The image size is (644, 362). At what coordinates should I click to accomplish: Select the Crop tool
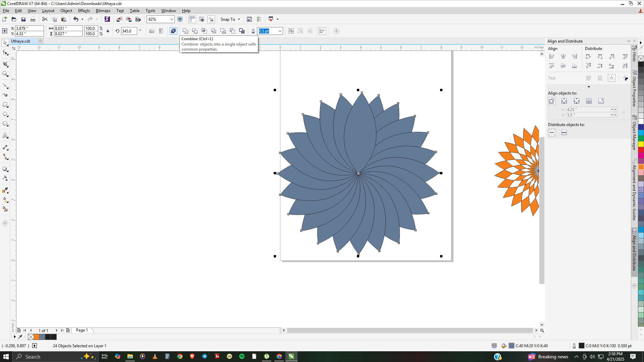pos(5,64)
